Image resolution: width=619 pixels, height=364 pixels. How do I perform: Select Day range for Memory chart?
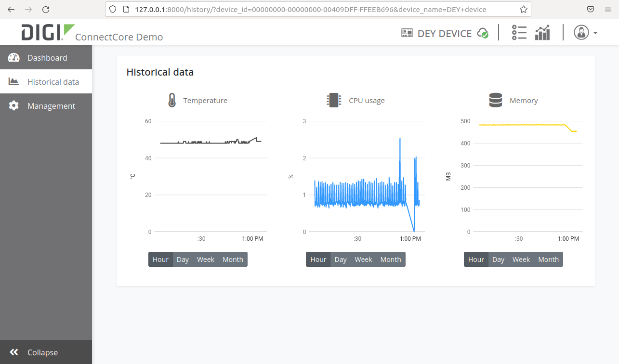tap(498, 260)
